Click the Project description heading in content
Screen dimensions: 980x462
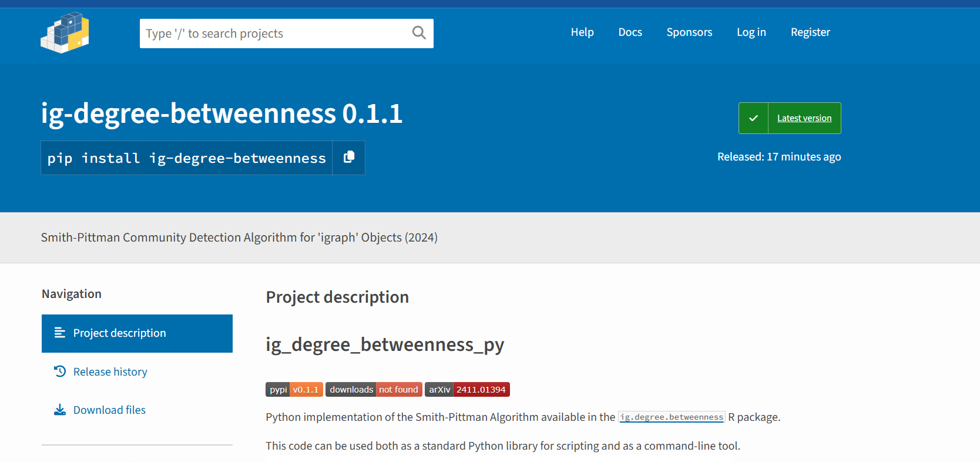coord(337,297)
